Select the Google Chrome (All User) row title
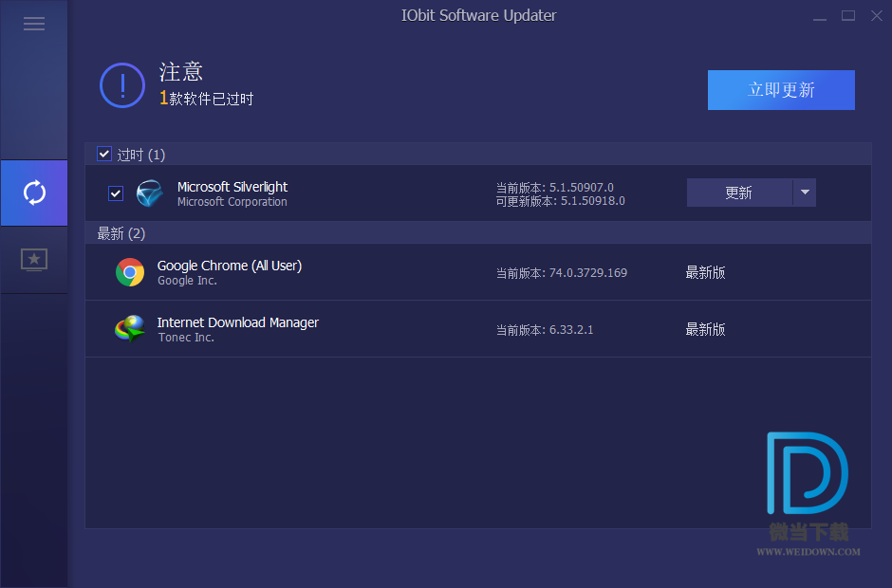 point(230,266)
